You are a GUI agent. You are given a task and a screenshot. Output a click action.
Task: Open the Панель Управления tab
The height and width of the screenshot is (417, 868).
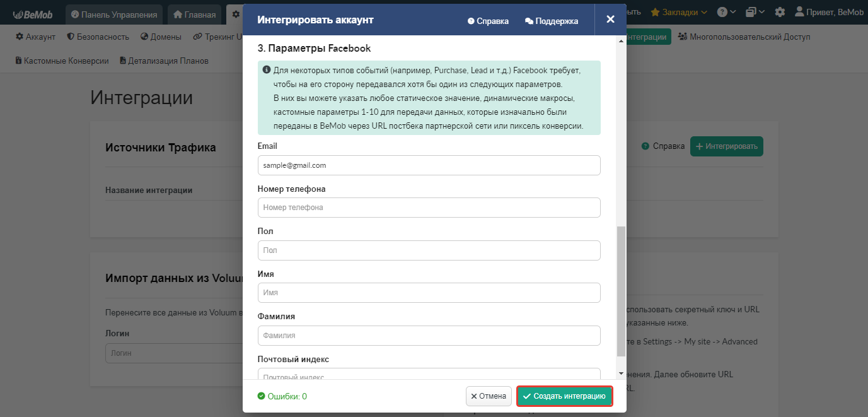point(114,14)
